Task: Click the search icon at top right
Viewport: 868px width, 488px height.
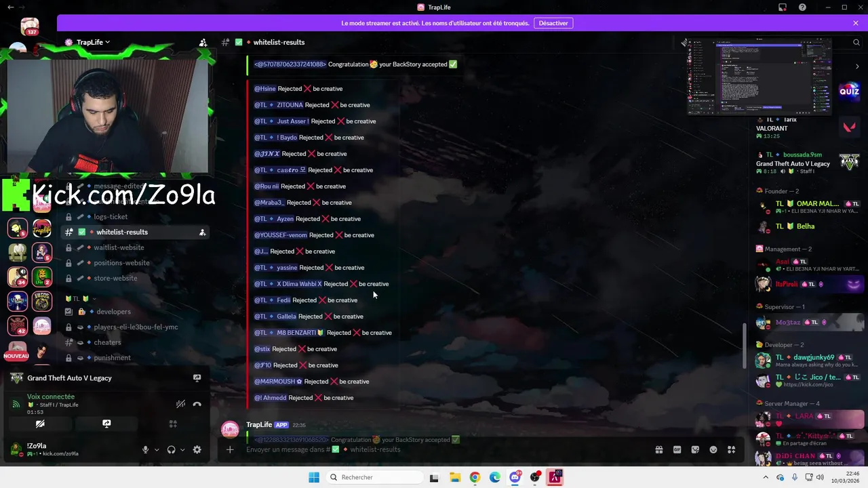Action: tap(856, 42)
